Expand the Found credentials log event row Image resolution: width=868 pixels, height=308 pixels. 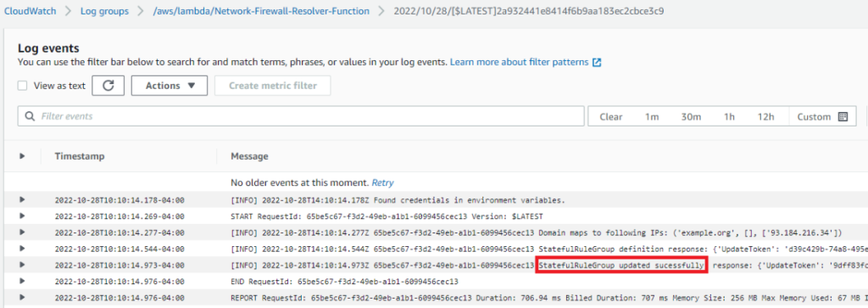point(22,200)
